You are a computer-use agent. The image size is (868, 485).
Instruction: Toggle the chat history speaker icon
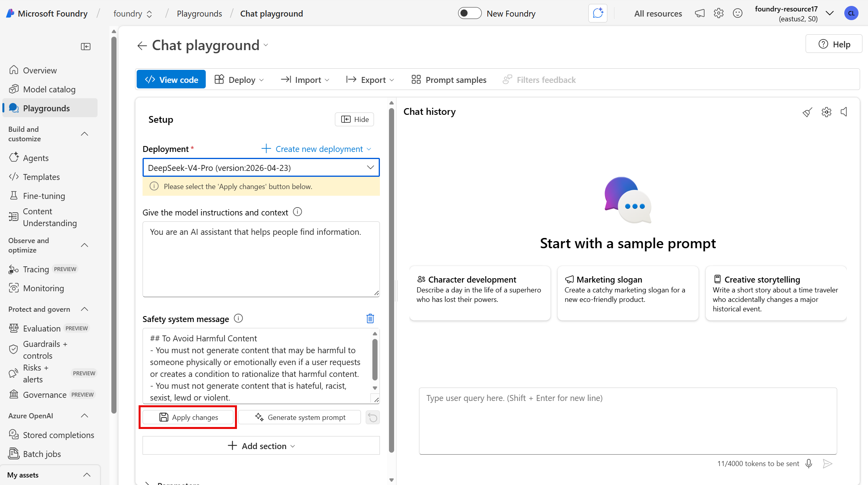point(844,112)
